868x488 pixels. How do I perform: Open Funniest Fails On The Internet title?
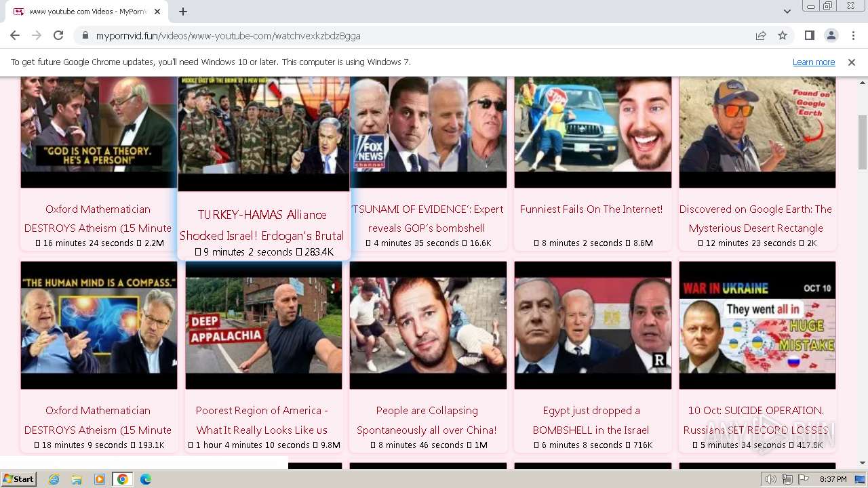pos(591,209)
